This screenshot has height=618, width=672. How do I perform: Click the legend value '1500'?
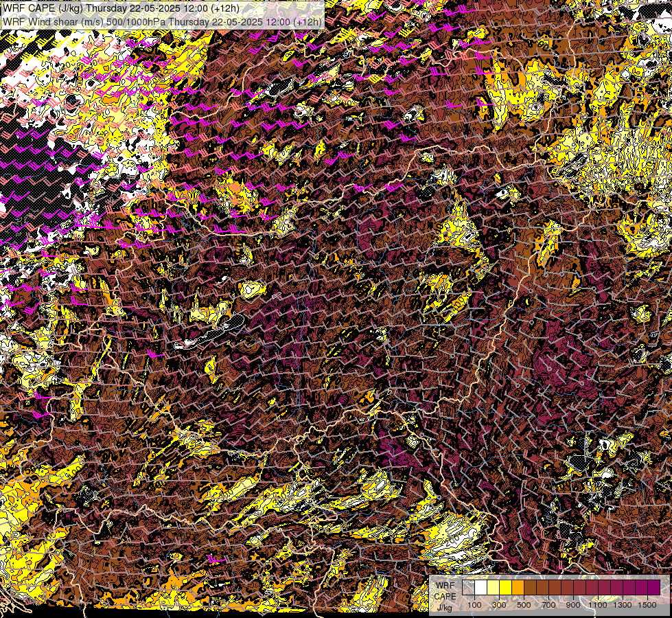647,605
